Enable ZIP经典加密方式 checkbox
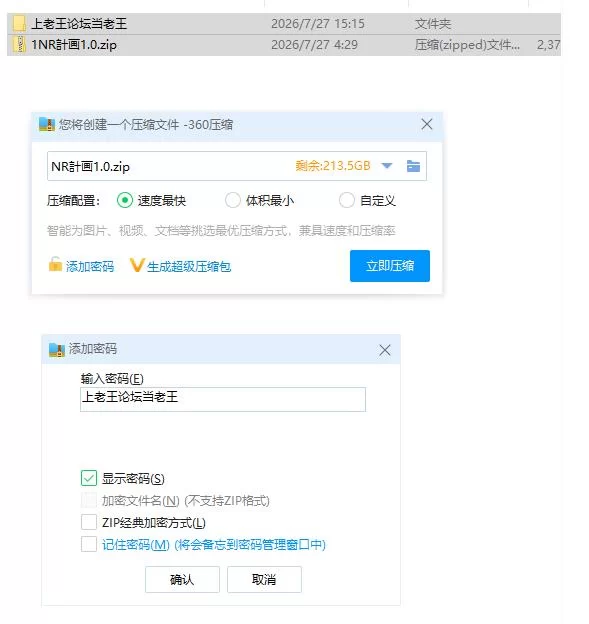Image resolution: width=589 pixels, height=624 pixels. point(89,522)
